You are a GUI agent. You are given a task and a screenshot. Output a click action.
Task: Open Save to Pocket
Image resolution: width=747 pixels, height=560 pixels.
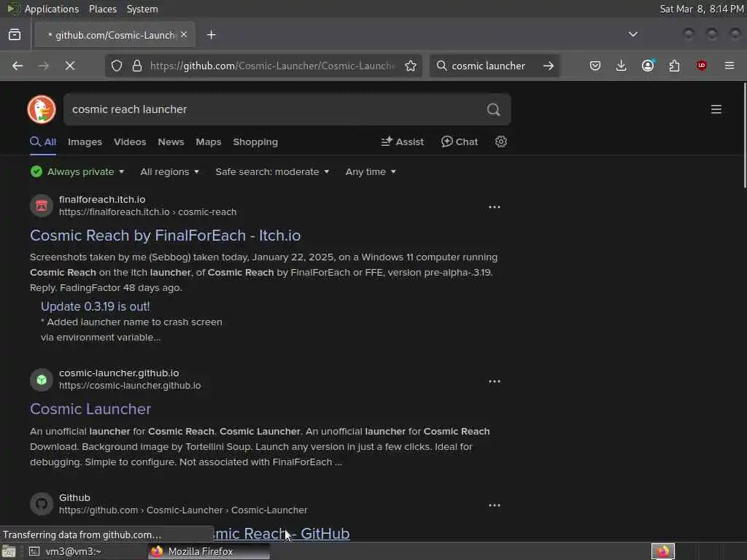click(595, 66)
